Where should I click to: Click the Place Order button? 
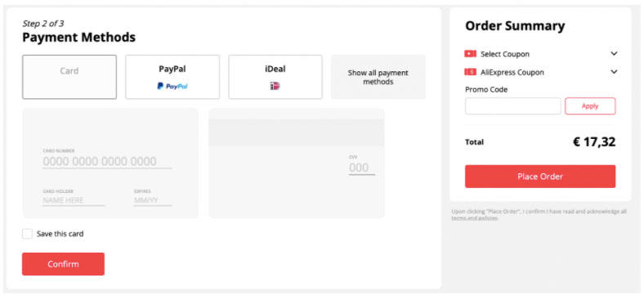point(540,177)
